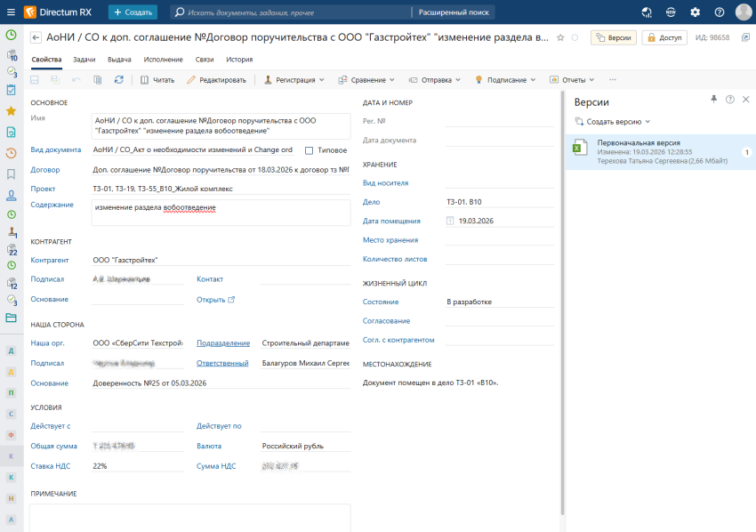Open the Отчеты dropdown

(x=573, y=80)
